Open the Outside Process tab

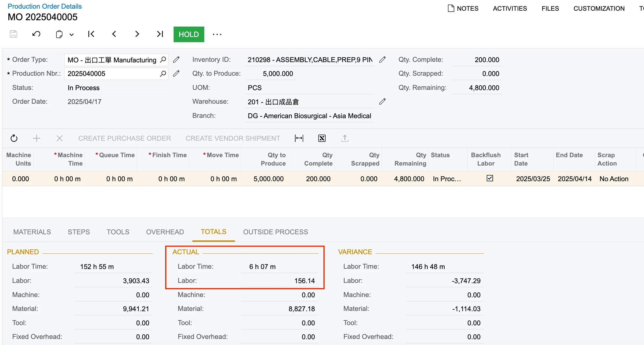pyautogui.click(x=275, y=232)
